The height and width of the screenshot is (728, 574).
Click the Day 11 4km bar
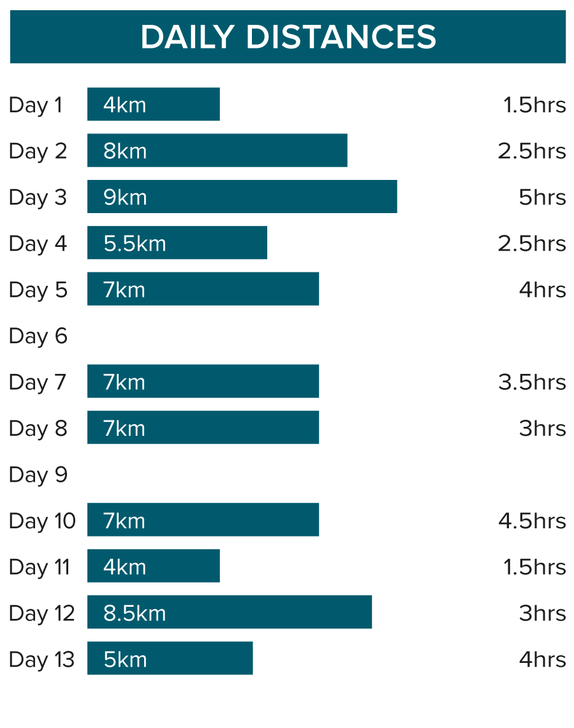154,567
